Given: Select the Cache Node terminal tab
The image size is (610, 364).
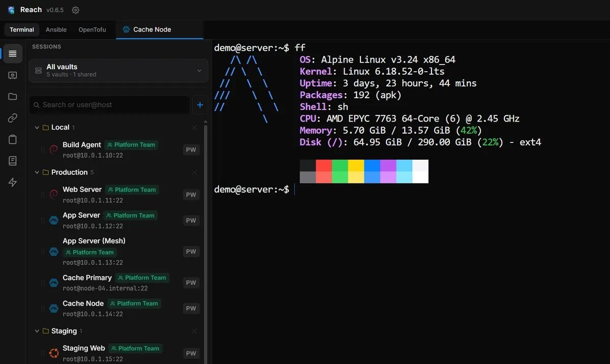Looking at the screenshot, I should tap(160, 29).
